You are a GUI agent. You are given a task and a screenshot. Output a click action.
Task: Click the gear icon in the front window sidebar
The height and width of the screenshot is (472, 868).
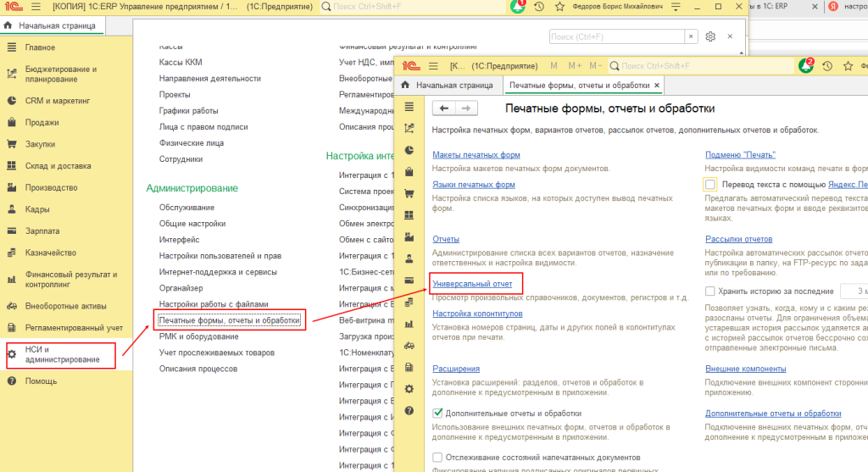[x=409, y=389]
